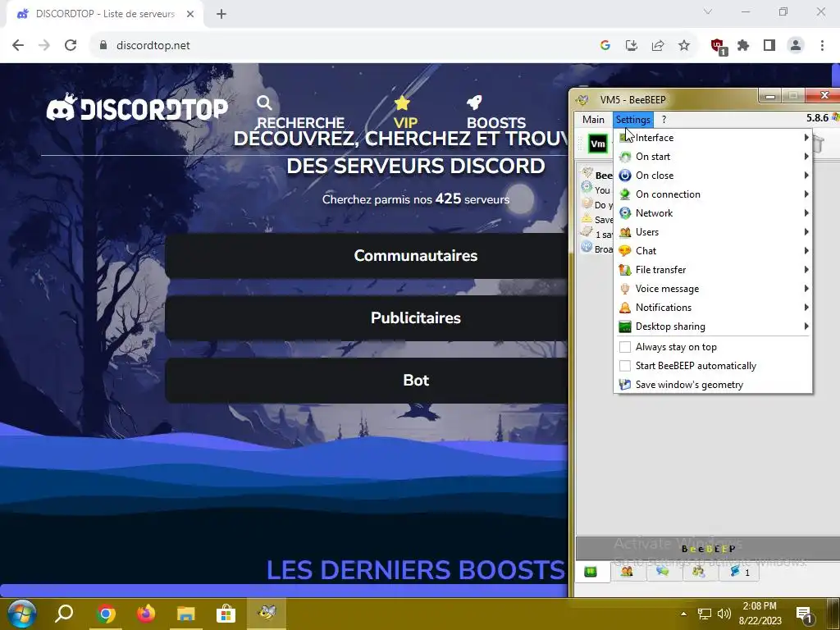Open the Chrome three-dot menu
840x630 pixels.
822,45
